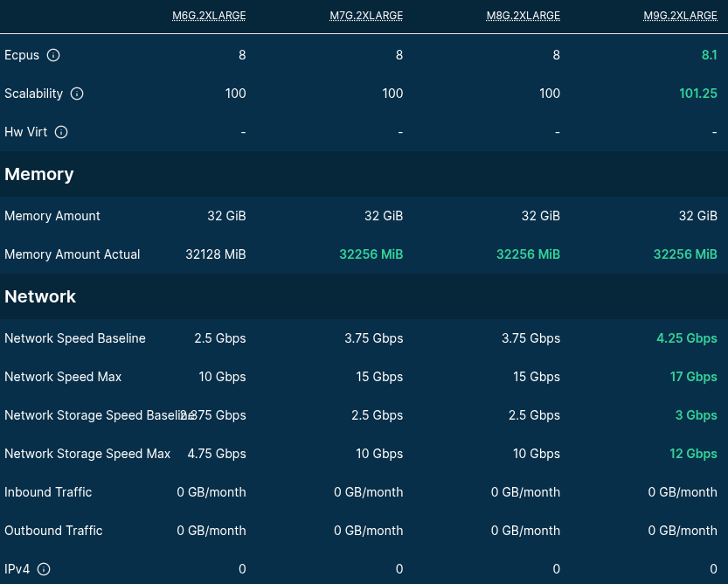
Task: Click the Network section heading
Action: point(40,297)
